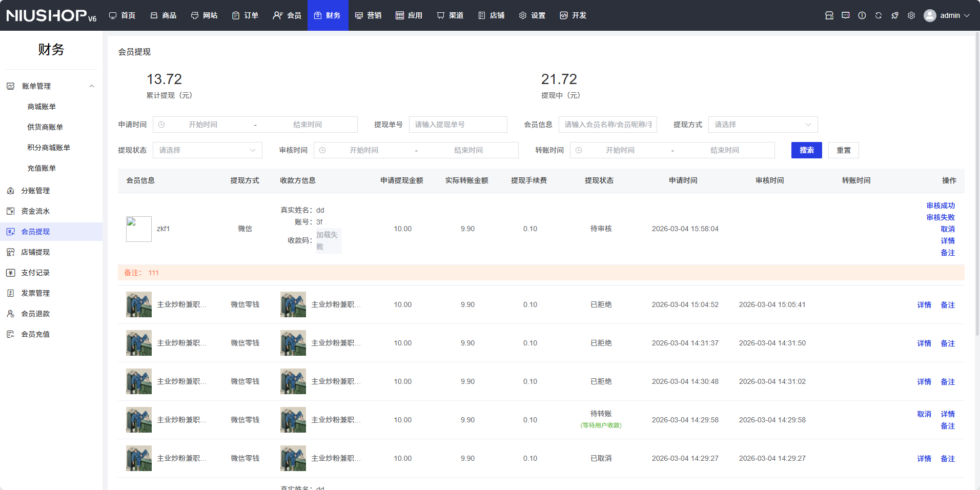Click the failed QR code image for zkf1

328,240
